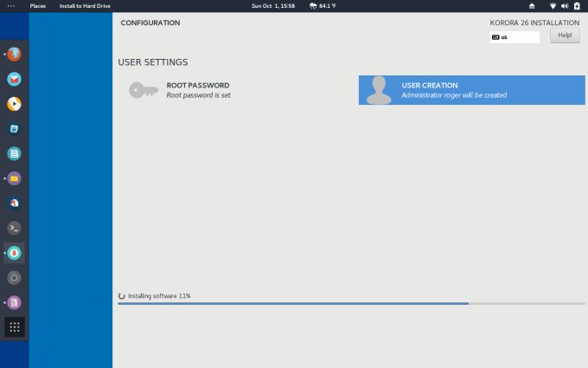Click the user silhouette icon
This screenshot has height=368, width=588.
click(x=379, y=90)
